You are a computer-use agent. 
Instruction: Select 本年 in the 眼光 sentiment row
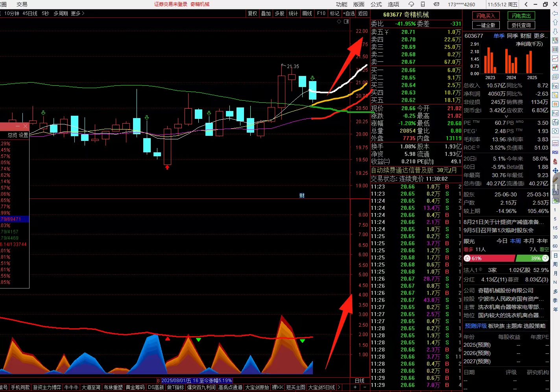[542, 241]
